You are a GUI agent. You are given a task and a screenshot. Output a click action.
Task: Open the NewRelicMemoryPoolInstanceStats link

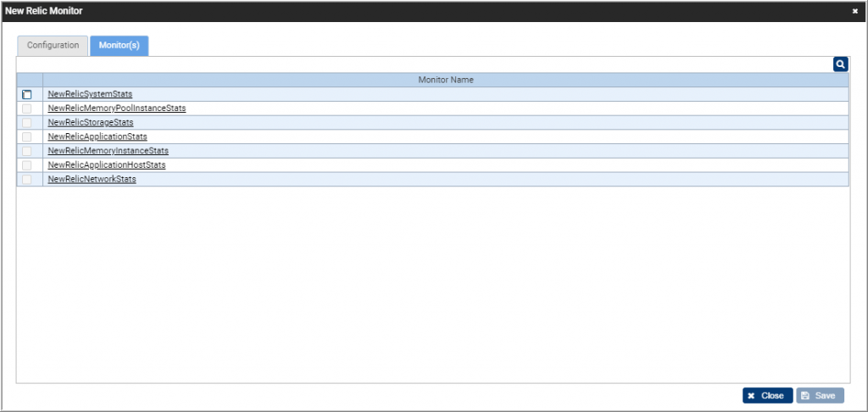coord(117,108)
